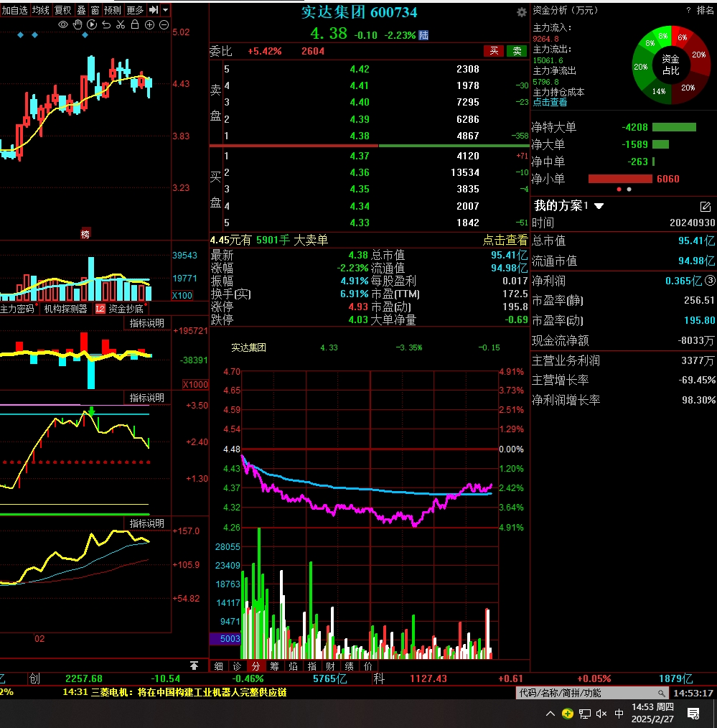Switch to first fund-analysis page dot

pyautogui.click(x=619, y=190)
